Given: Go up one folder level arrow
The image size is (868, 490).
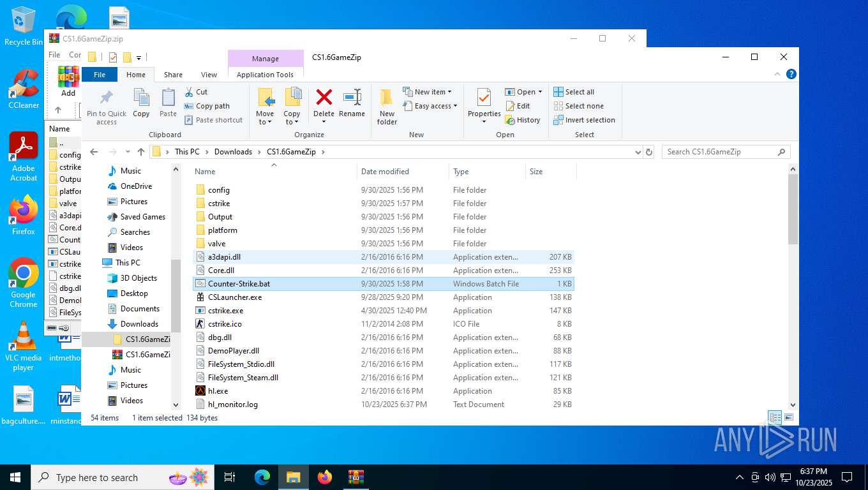Looking at the screenshot, I should (141, 152).
